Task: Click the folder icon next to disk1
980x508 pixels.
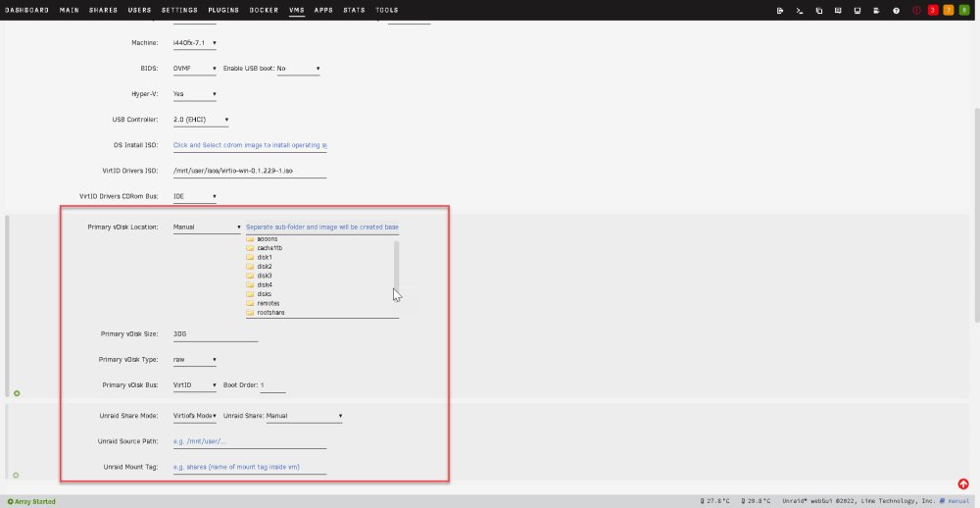Action: (250, 257)
